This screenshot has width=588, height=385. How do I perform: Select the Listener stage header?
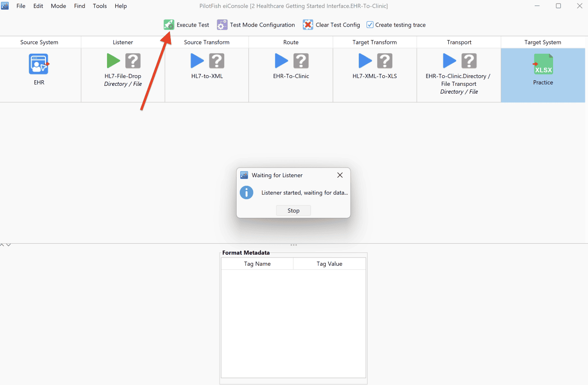coord(123,42)
